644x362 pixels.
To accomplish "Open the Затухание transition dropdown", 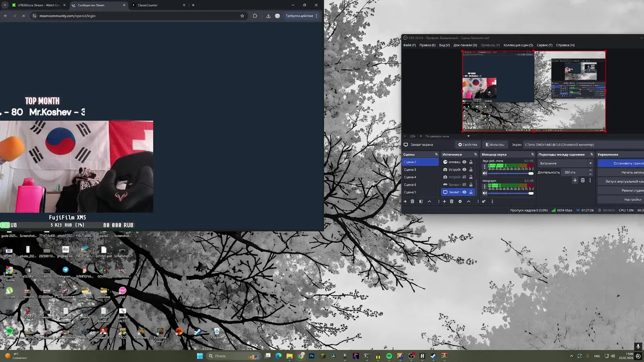I will click(566, 163).
